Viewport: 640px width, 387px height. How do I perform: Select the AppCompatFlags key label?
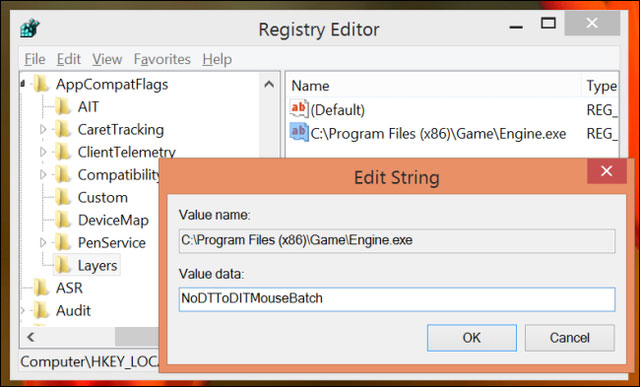point(112,85)
